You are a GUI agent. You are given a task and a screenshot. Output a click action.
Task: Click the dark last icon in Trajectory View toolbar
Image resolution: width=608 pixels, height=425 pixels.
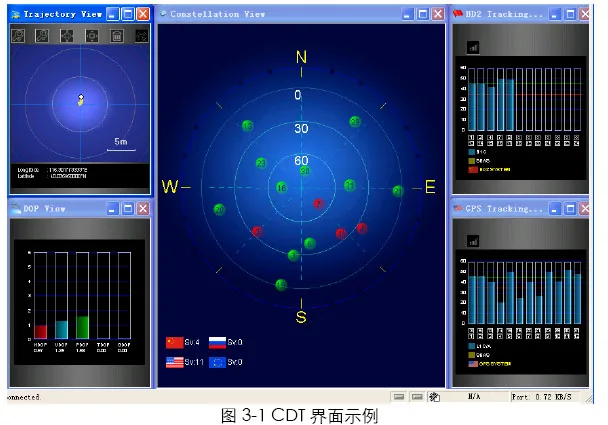pos(141,36)
